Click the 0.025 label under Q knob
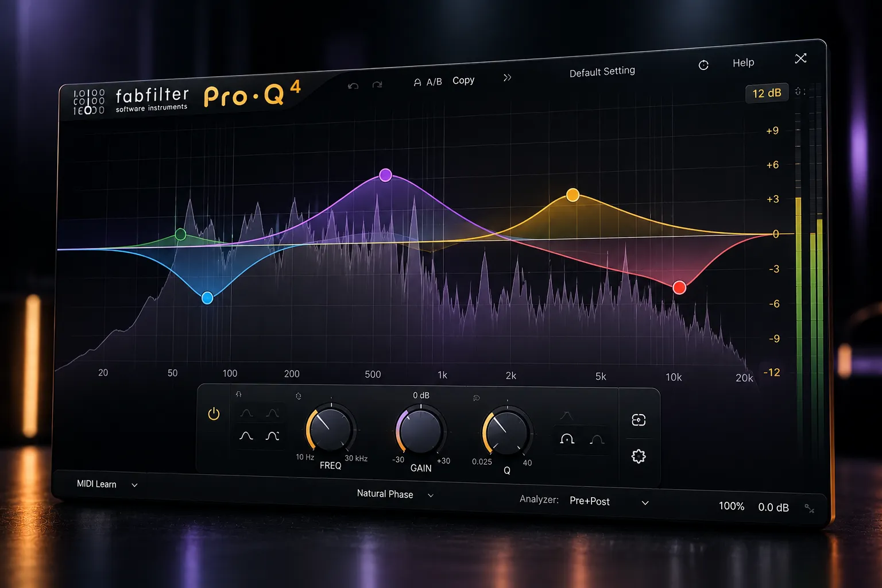 [482, 462]
